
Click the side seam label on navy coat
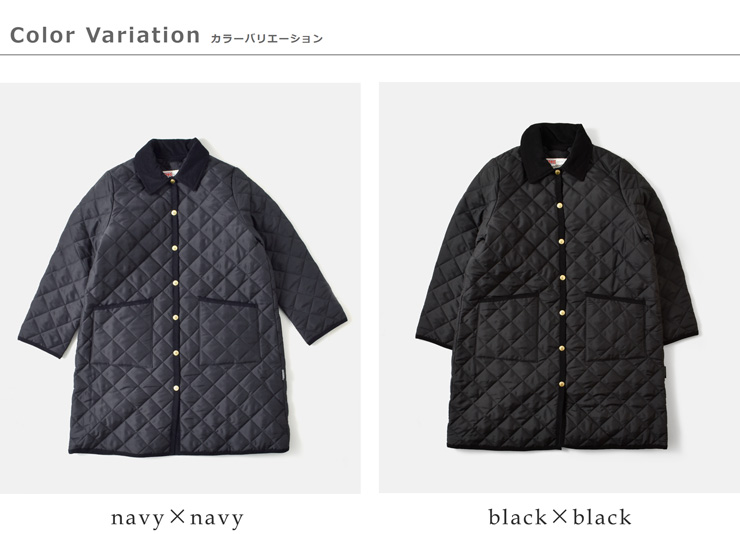pos(281,374)
